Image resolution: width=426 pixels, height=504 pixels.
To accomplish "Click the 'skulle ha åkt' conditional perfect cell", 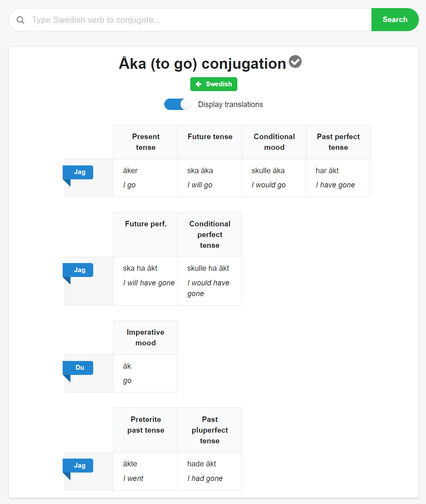I will pyautogui.click(x=210, y=281).
